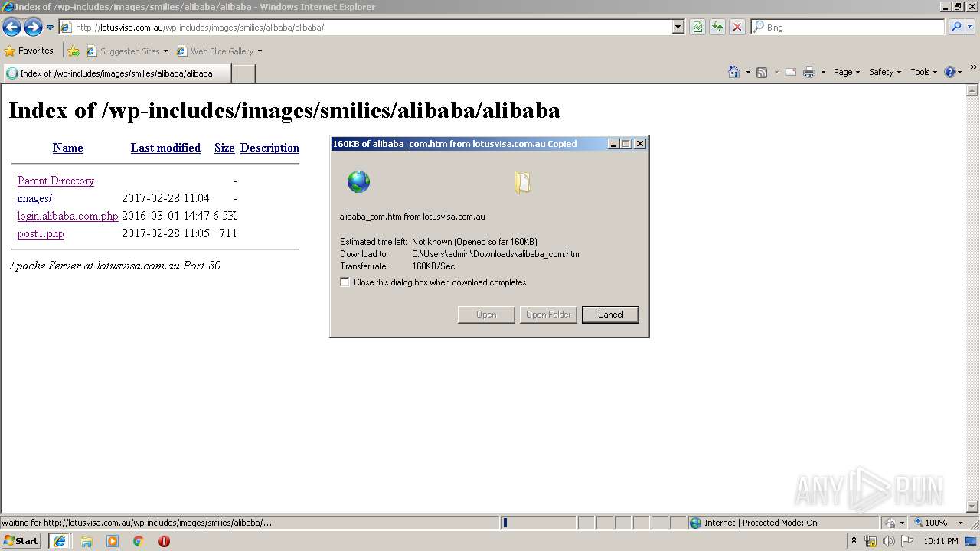Click the Internet Protected Mode zone indicator

[x=754, y=523]
